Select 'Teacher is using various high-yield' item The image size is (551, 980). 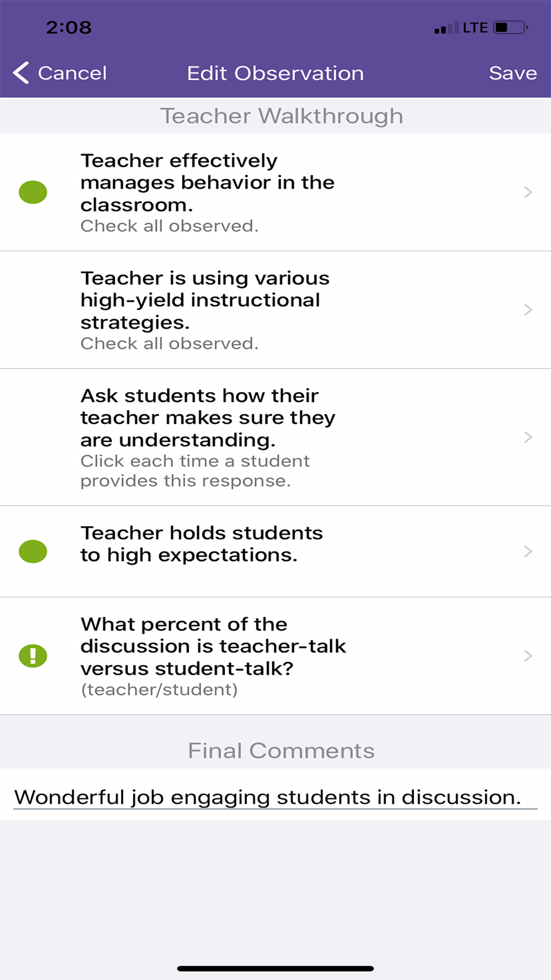pyautogui.click(x=205, y=300)
